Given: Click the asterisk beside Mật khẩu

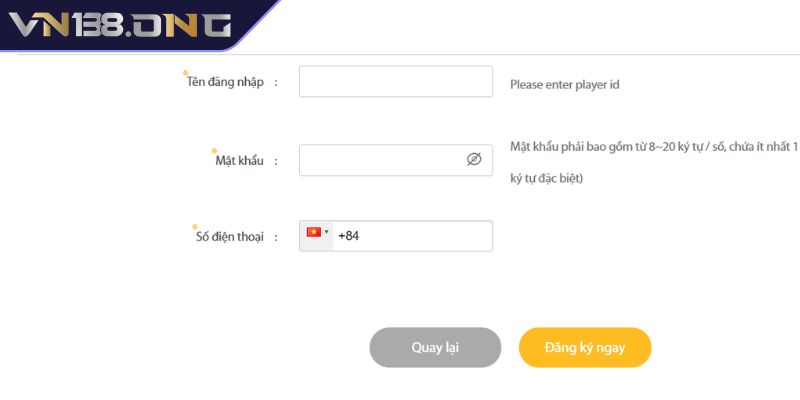Looking at the screenshot, I should [214, 150].
